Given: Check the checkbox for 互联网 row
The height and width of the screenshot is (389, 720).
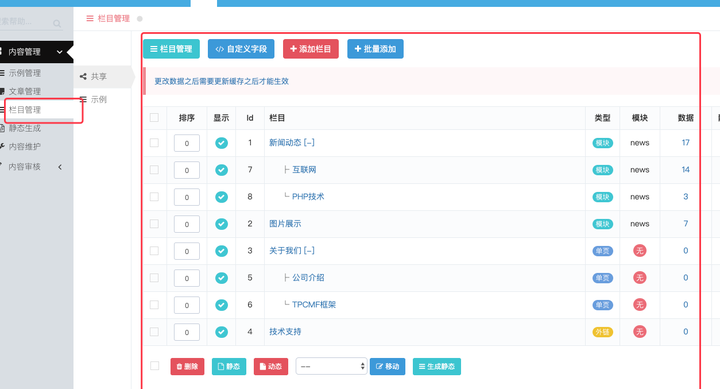Looking at the screenshot, I should (154, 170).
